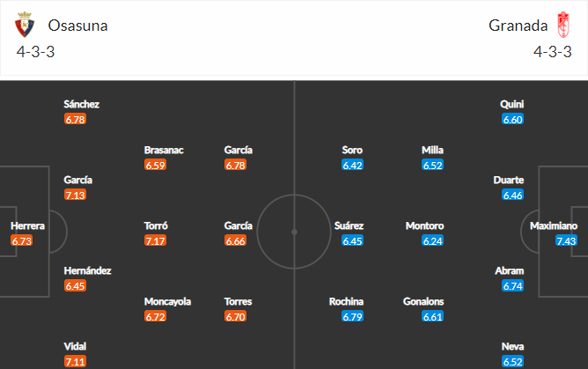Click Torró's 7.17 rating badge
588x369 pixels.
(155, 240)
